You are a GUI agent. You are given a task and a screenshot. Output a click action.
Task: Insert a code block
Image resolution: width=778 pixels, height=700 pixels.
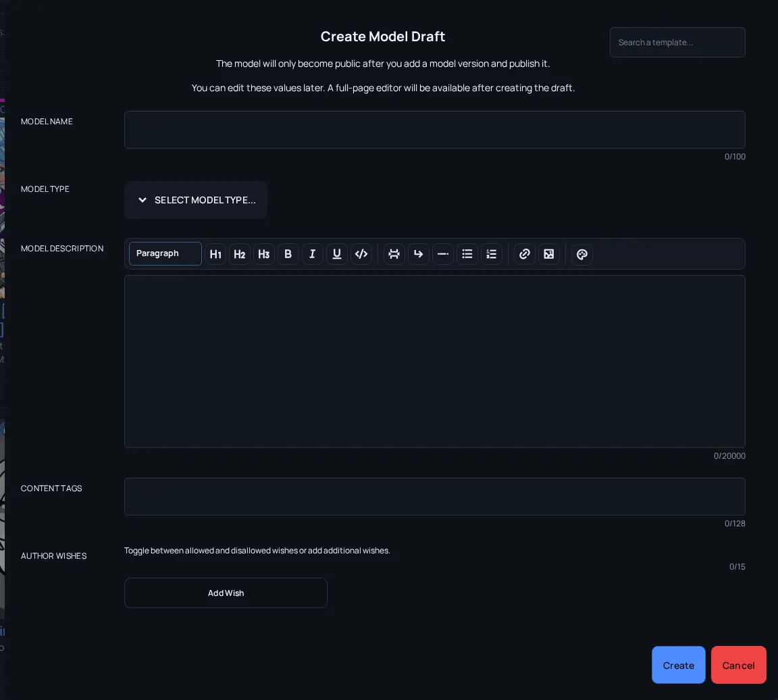pos(361,254)
